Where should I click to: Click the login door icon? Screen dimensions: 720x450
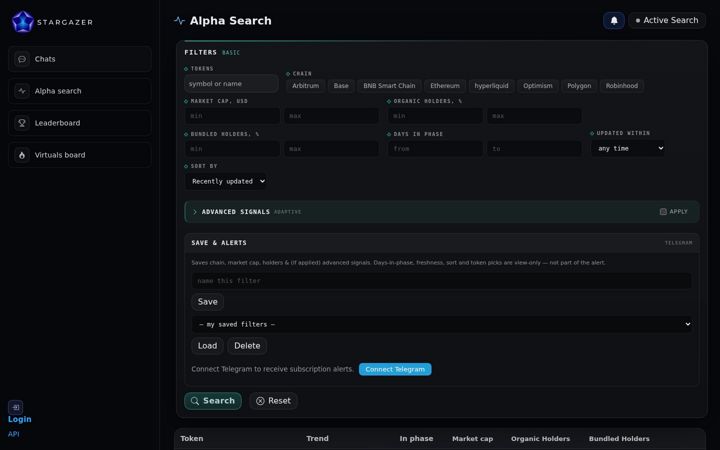(x=16, y=407)
